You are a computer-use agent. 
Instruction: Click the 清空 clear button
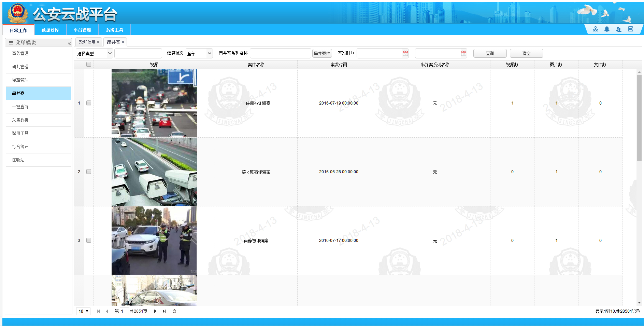(527, 53)
